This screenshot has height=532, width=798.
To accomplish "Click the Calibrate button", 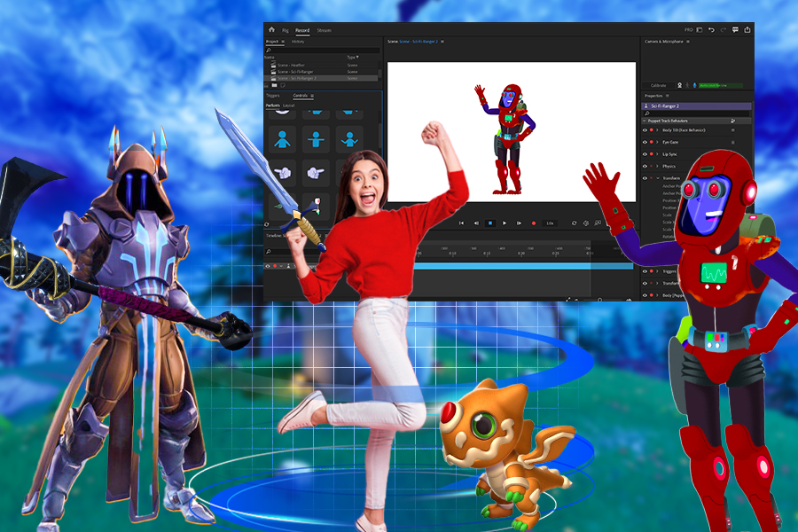I will [658, 85].
